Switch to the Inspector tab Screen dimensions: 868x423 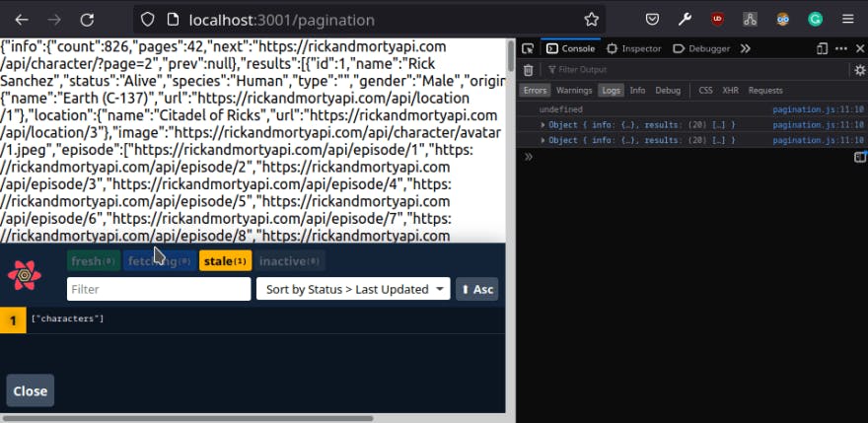click(x=634, y=48)
